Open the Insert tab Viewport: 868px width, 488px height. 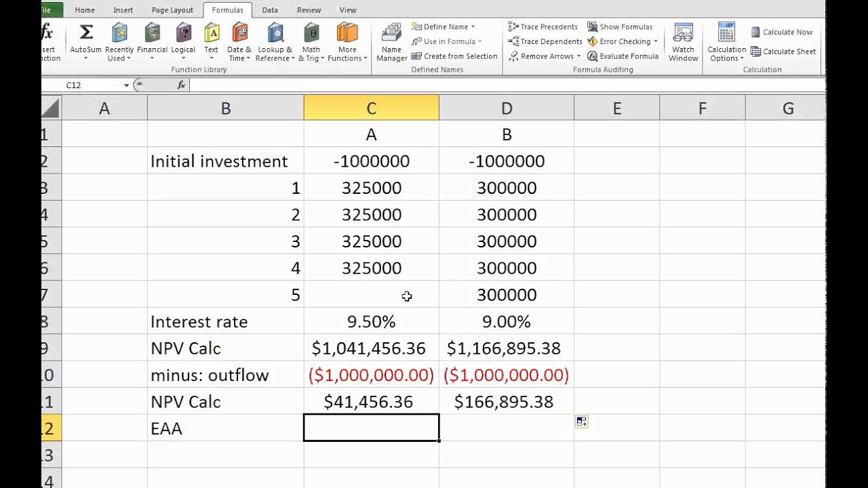coord(123,10)
